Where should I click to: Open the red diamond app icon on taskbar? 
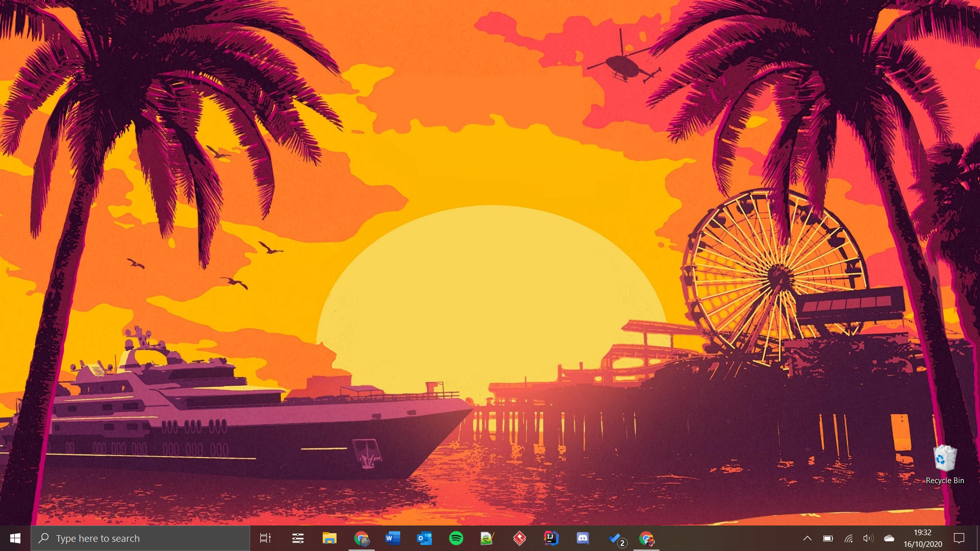520,538
